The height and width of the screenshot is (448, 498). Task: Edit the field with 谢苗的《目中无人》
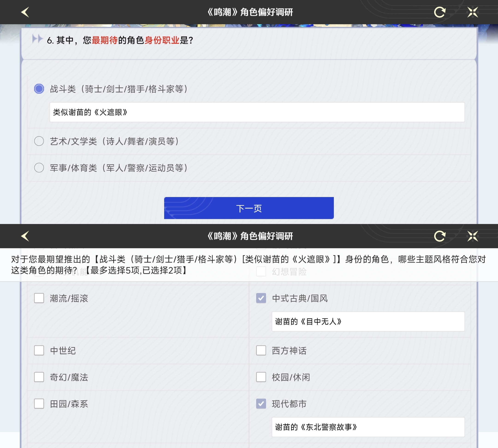368,321
